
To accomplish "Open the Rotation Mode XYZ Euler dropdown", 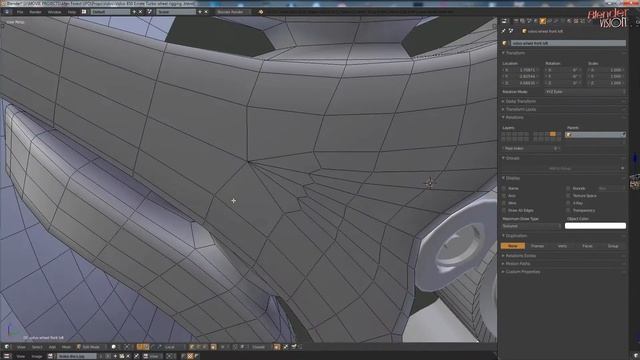I will coord(585,92).
